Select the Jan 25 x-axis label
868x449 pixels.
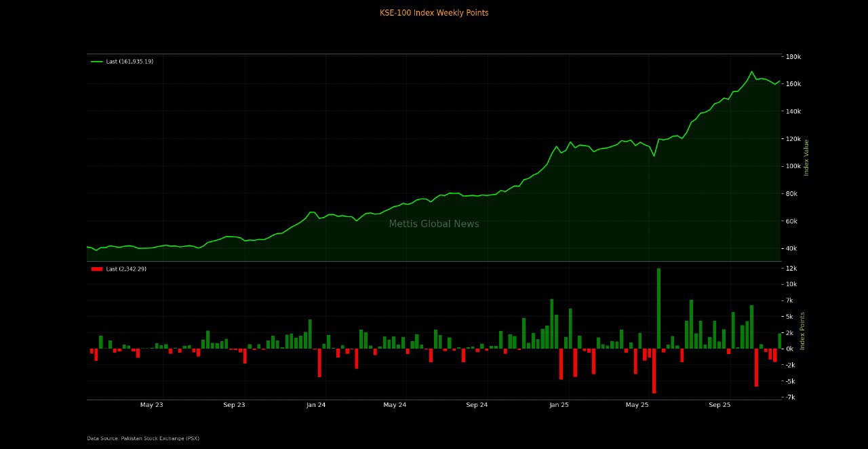[x=559, y=405]
